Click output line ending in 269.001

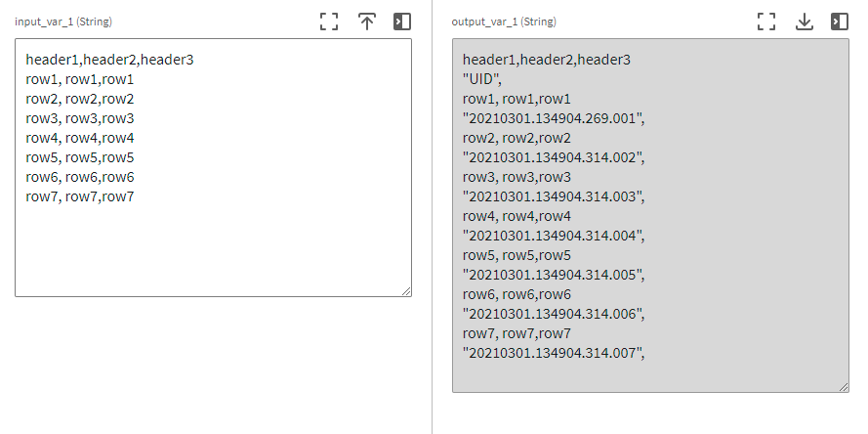pos(555,118)
